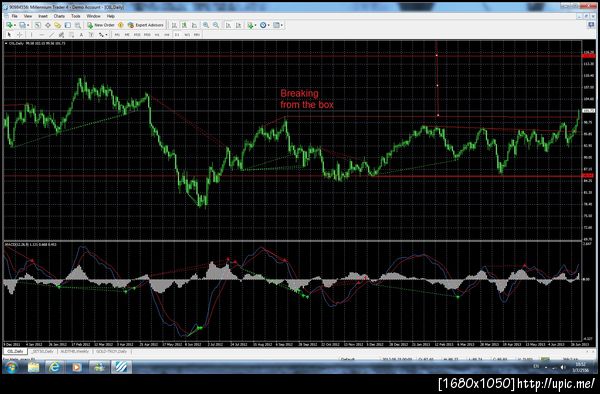Viewport: 600px width, 394px height.
Task: Open the View menu
Action: [28, 16]
